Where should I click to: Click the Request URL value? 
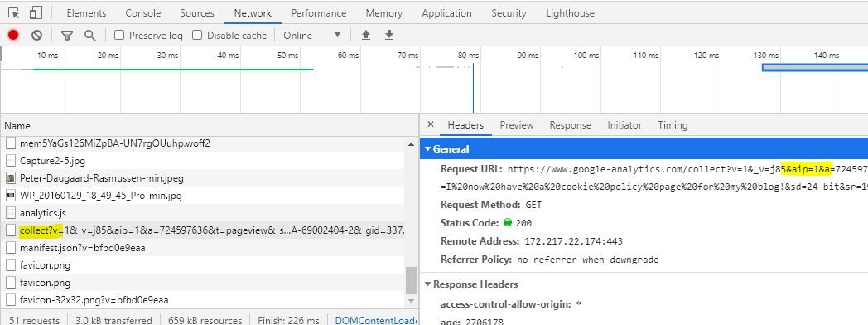pyautogui.click(x=687, y=169)
